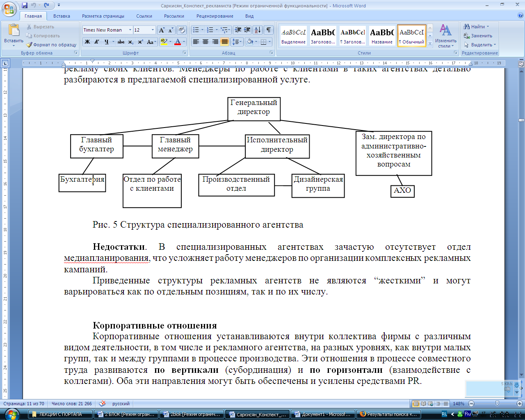Click Выделить select button
The image size is (525, 420).
coord(480,45)
